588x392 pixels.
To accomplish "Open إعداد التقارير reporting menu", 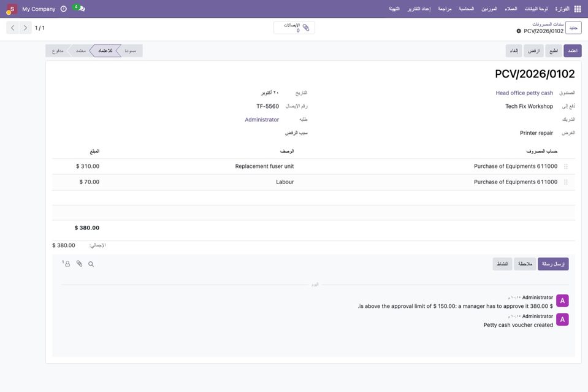I will tap(419, 9).
